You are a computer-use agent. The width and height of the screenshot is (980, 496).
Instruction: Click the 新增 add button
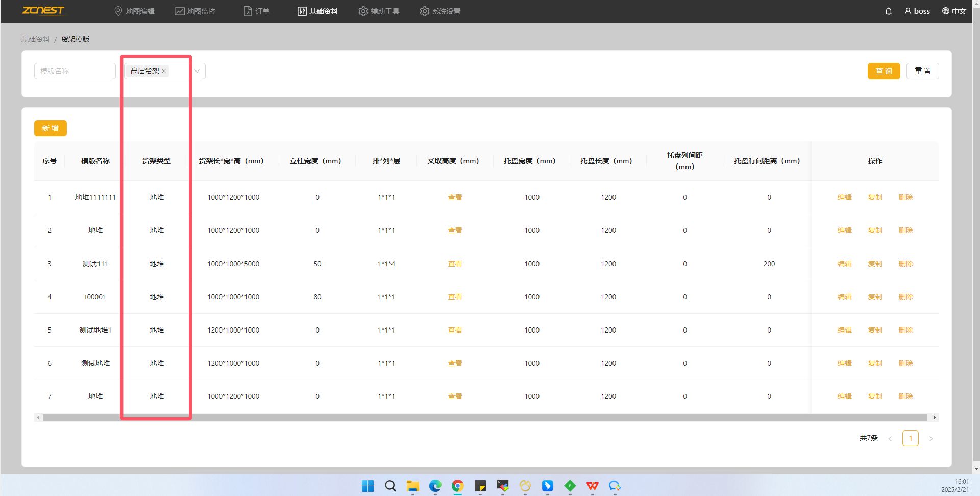point(51,128)
